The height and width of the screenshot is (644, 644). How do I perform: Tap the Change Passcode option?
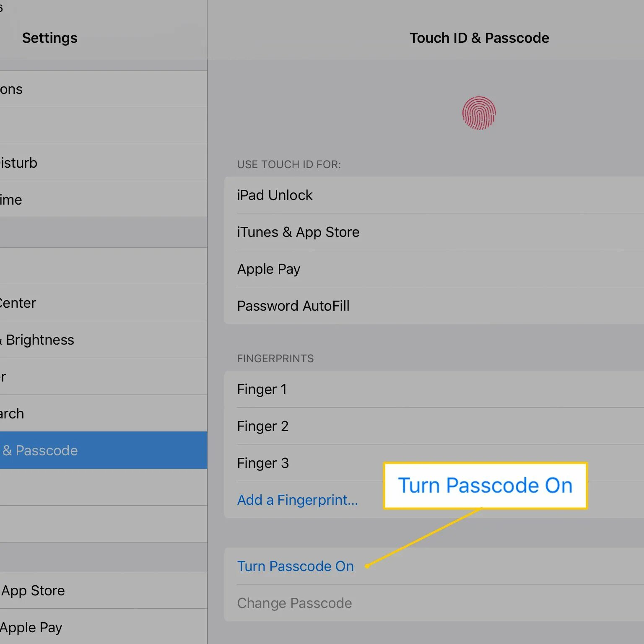point(294,603)
